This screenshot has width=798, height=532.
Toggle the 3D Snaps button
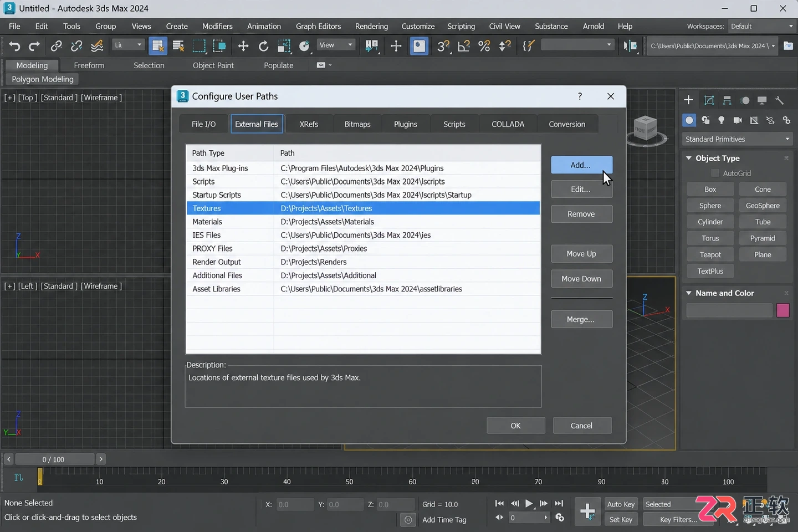[x=443, y=46]
